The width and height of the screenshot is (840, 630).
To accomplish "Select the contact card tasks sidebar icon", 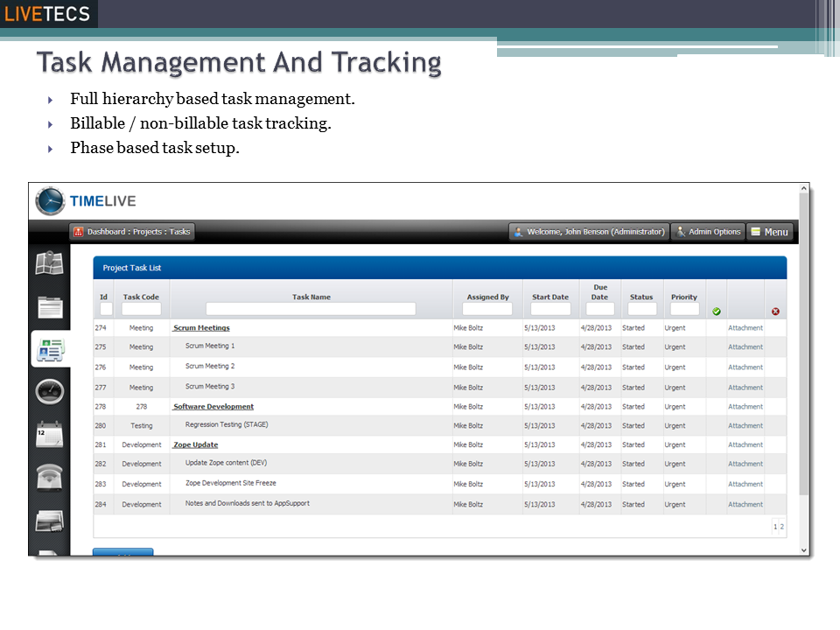I will pos(51,350).
